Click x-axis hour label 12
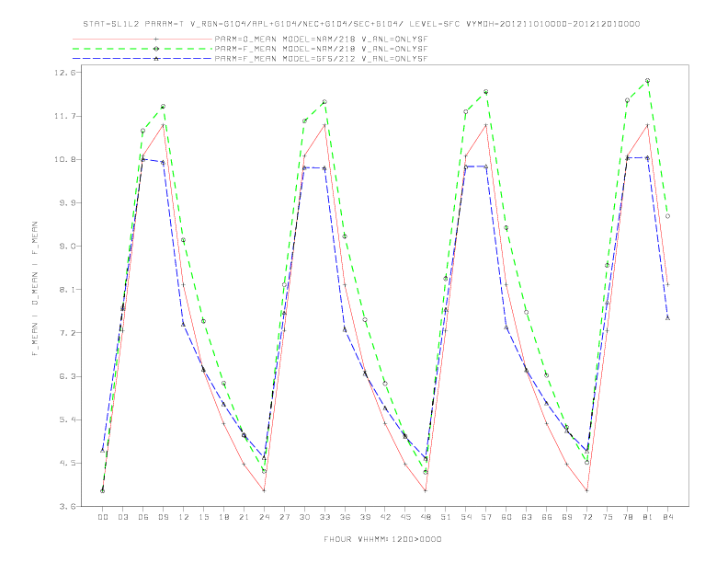 click(184, 517)
